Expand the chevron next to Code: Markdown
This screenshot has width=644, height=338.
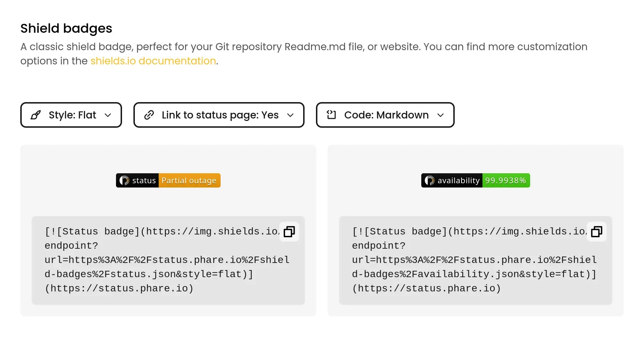[x=440, y=115]
